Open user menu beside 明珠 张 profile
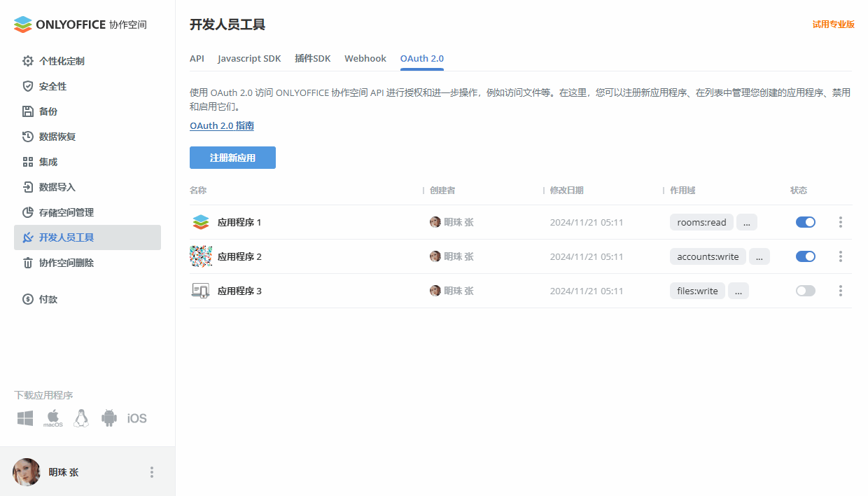868x496 pixels. pos(152,472)
